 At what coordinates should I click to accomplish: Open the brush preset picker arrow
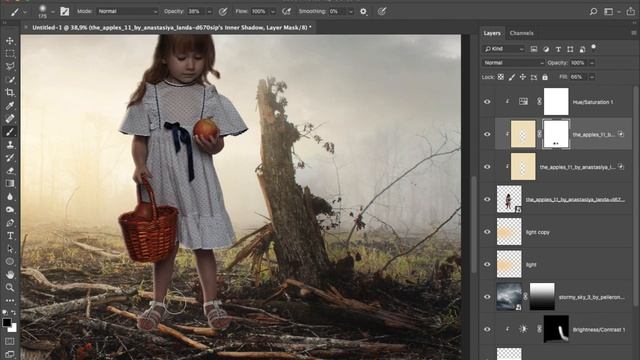point(53,12)
